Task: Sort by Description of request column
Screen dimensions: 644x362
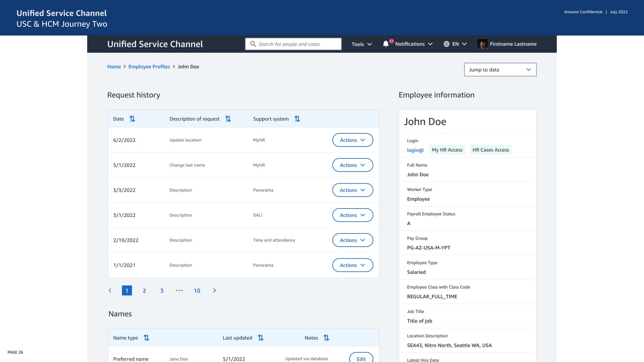Action: [x=228, y=119]
